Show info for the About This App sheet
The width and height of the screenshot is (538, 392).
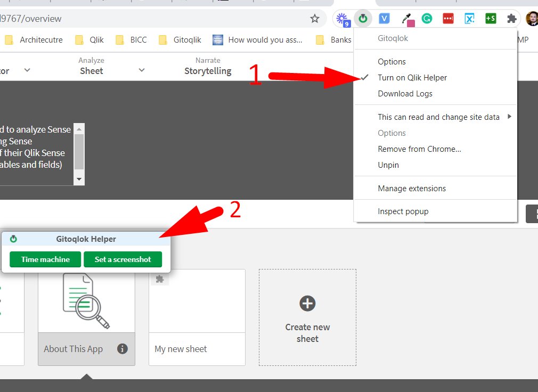tap(123, 349)
